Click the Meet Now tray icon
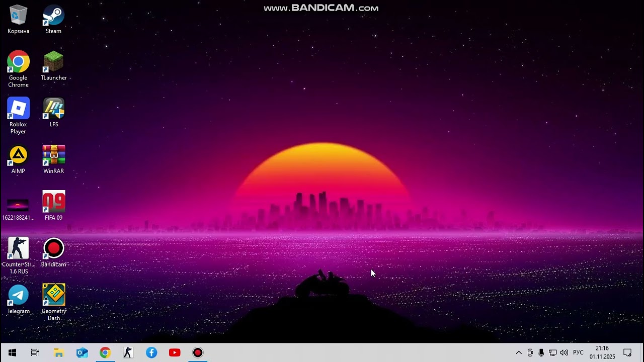 [530, 352]
